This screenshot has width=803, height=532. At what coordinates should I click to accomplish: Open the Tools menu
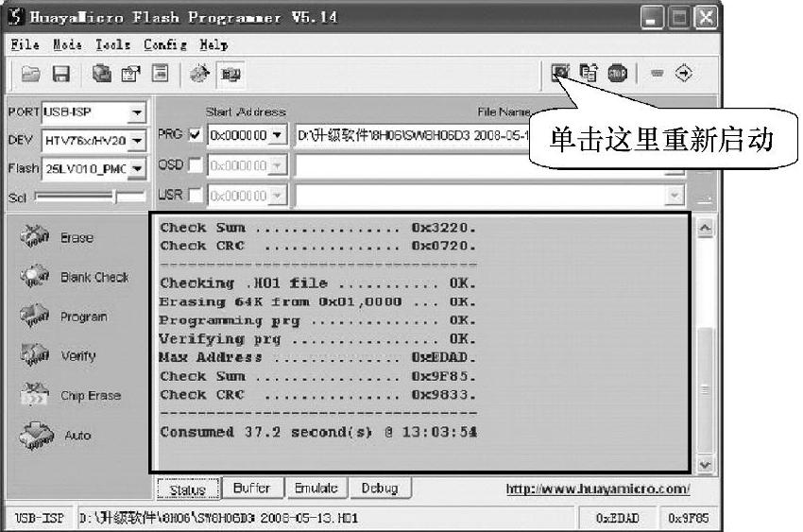112,45
